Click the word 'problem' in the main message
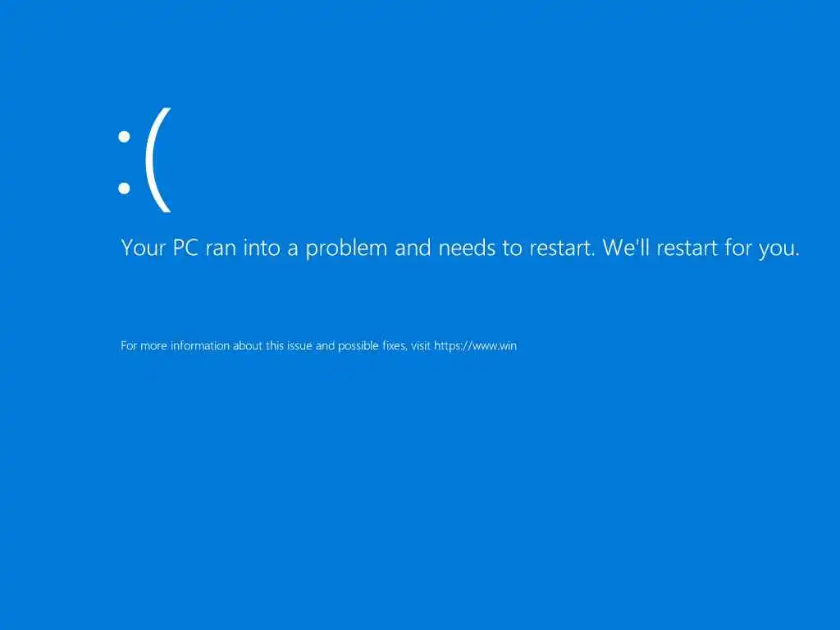Image resolution: width=840 pixels, height=630 pixels. coord(346,249)
